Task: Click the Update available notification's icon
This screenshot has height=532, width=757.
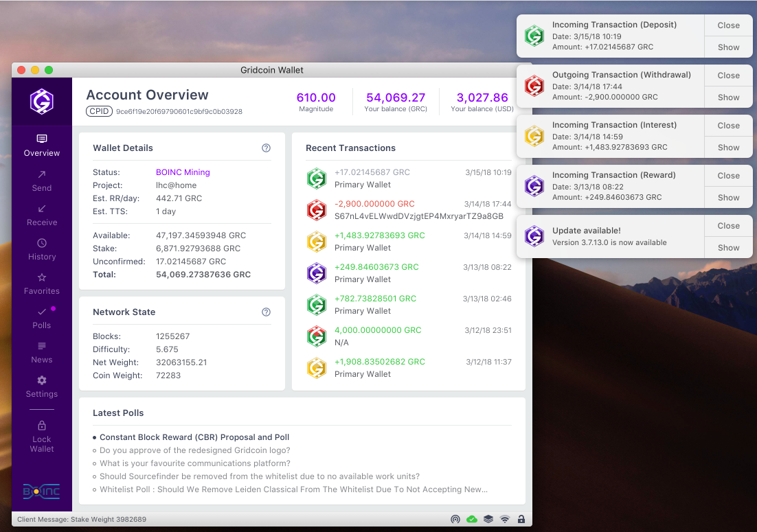Action: [x=534, y=236]
